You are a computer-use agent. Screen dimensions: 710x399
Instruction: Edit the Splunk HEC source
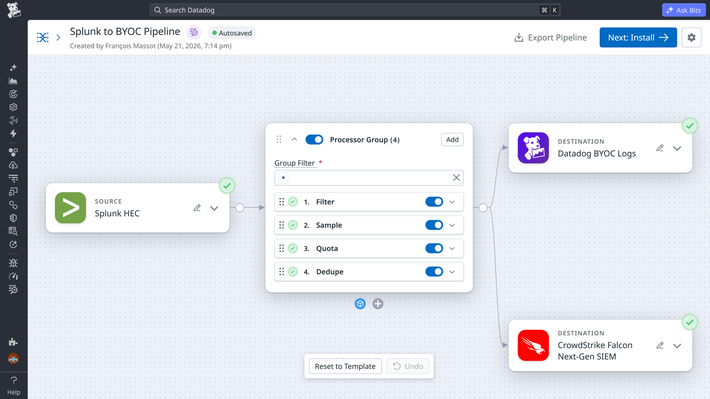coord(197,208)
